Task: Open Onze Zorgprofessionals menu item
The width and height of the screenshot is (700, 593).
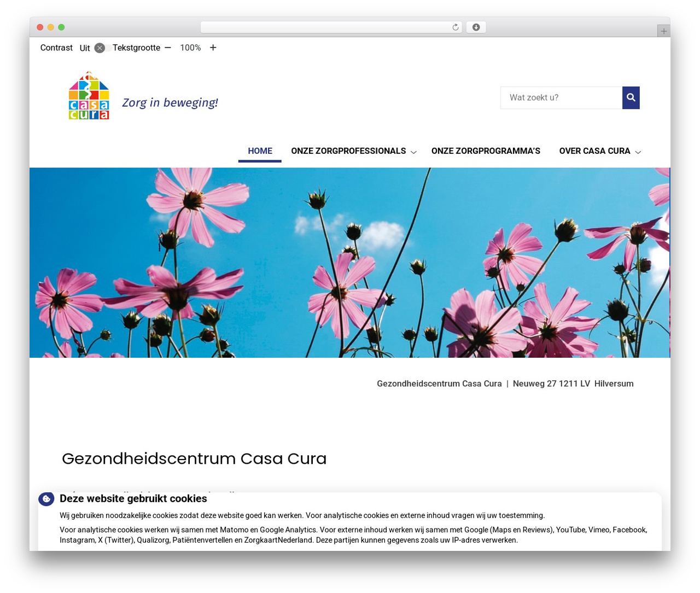Action: tap(348, 151)
